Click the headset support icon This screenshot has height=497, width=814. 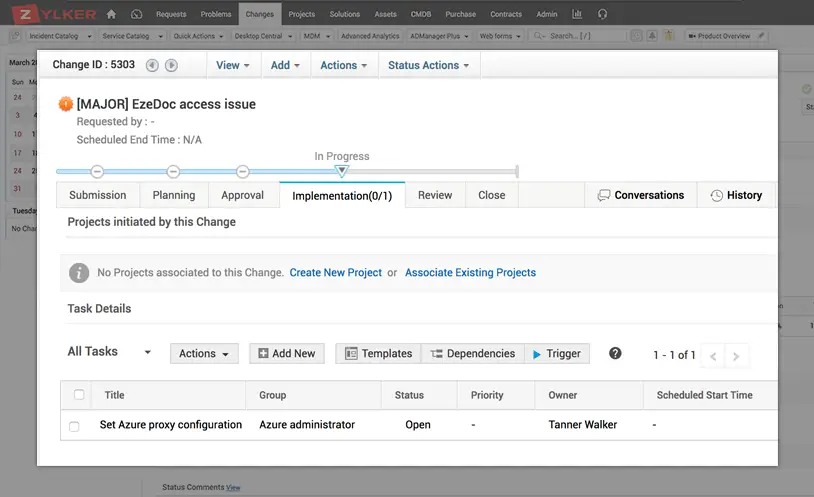602,14
